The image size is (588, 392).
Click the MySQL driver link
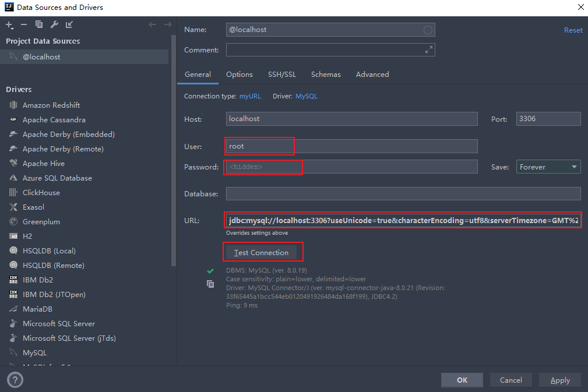[307, 96]
